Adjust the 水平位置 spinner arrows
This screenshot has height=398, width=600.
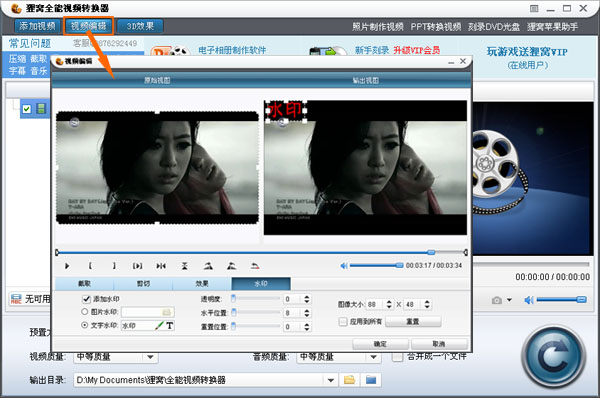[x=307, y=313]
